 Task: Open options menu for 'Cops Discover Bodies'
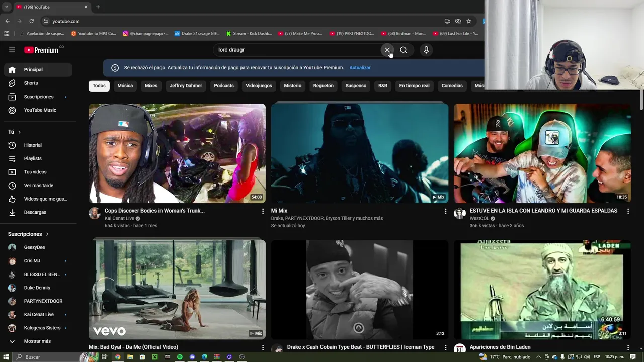263,211
